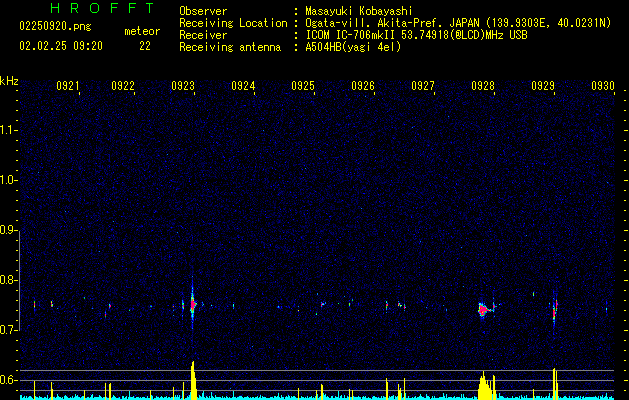Click the meteor echo near 0929
This screenshot has height=400, width=629.
(x=555, y=311)
